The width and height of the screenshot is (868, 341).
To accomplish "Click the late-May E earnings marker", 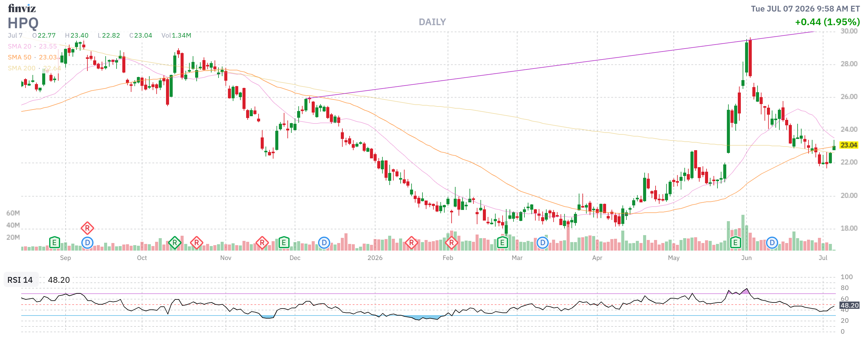I will pyautogui.click(x=735, y=242).
